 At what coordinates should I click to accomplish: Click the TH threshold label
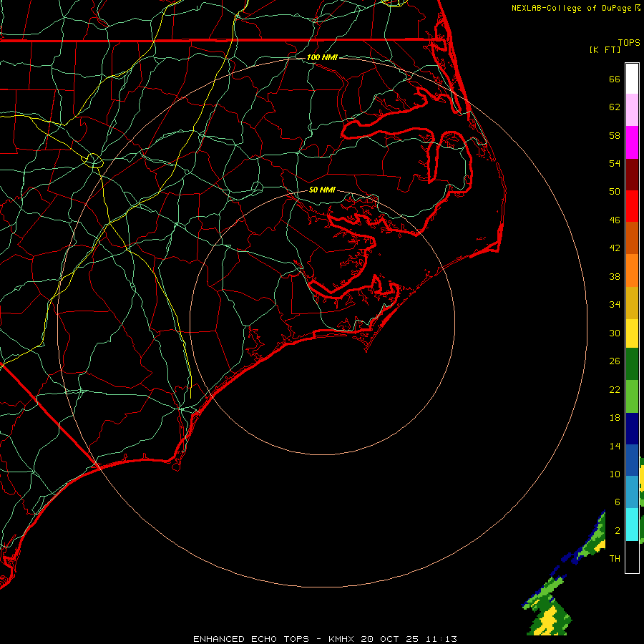[x=615, y=559]
